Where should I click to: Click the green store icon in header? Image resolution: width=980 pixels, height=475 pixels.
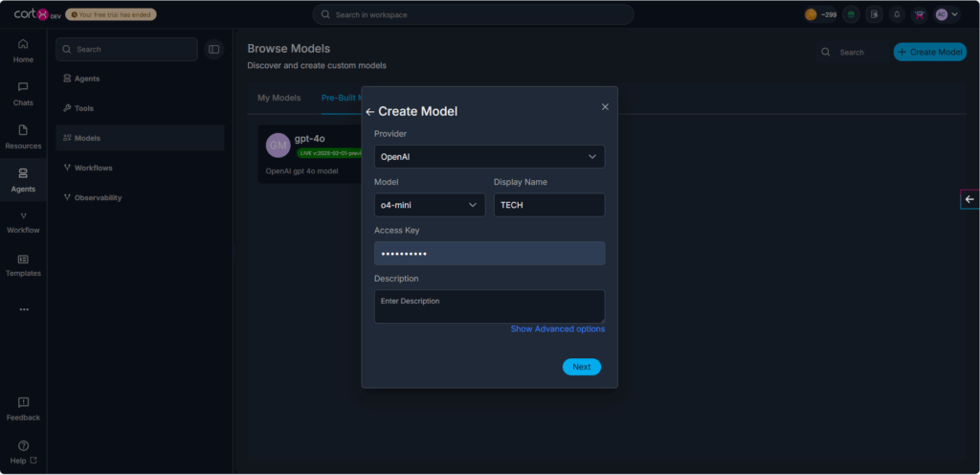pyautogui.click(x=851, y=14)
